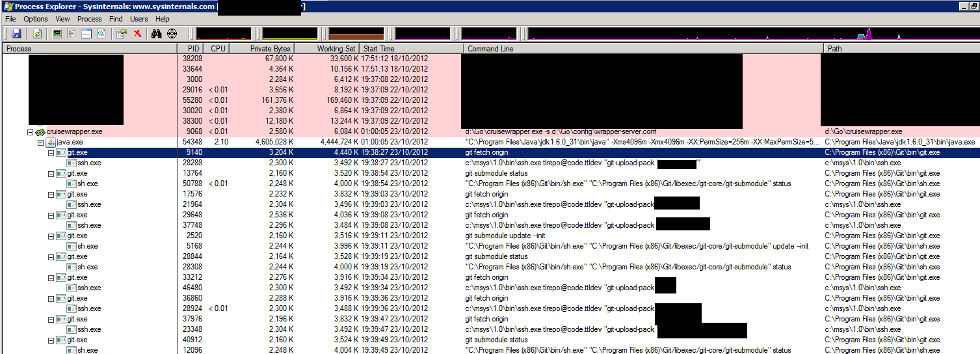Image resolution: width=980 pixels, height=354 pixels.
Task: Collapse git.exe node with PID 9140
Action: point(51,152)
